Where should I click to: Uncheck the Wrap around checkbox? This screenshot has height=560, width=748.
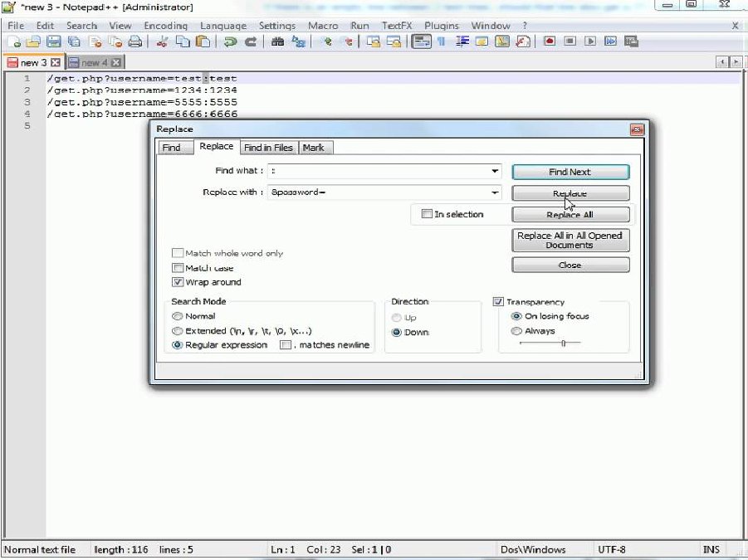pos(178,282)
